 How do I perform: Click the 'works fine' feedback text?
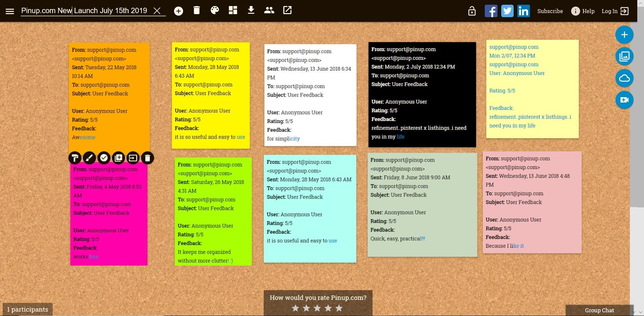click(x=86, y=257)
